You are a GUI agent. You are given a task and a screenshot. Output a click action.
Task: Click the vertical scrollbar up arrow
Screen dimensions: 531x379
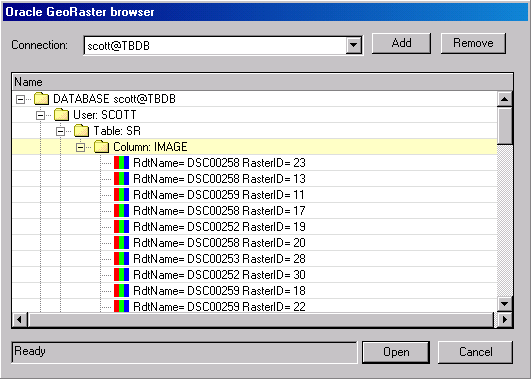505,99
